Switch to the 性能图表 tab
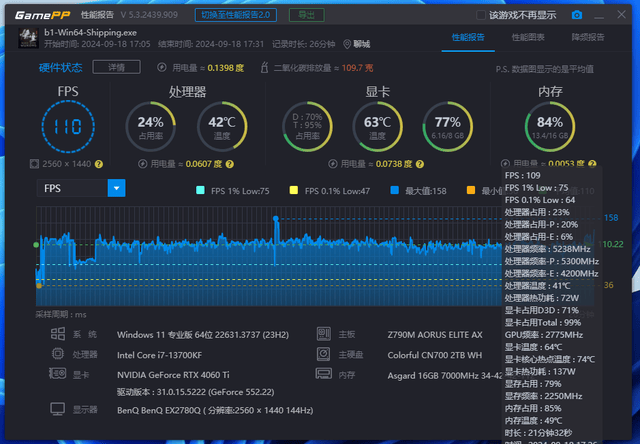Viewport: 640px width, 444px height. click(x=529, y=38)
